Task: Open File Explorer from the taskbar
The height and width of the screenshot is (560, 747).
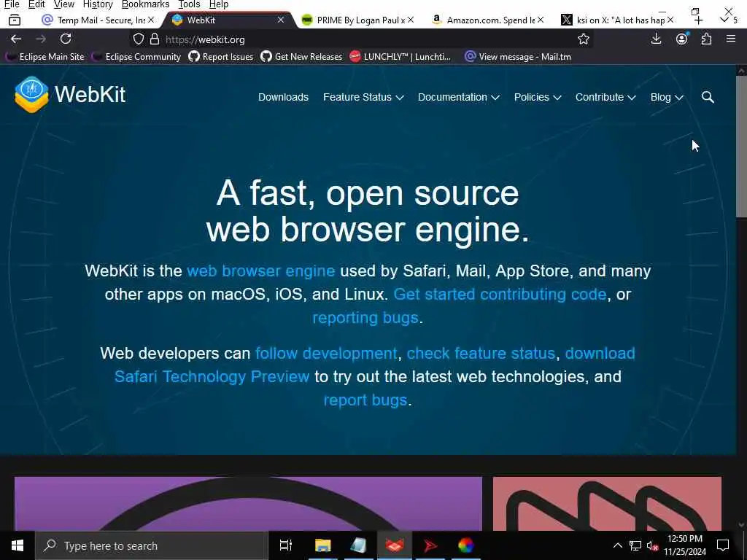Action: [x=322, y=545]
